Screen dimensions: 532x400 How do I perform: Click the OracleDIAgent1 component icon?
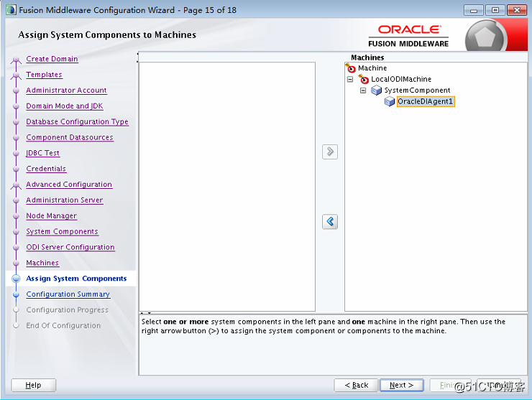390,101
